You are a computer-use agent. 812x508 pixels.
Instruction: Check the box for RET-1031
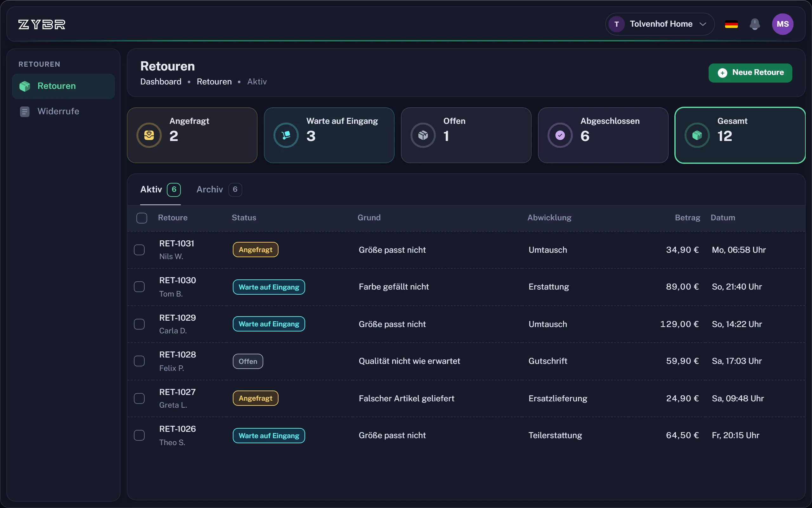[x=139, y=250]
